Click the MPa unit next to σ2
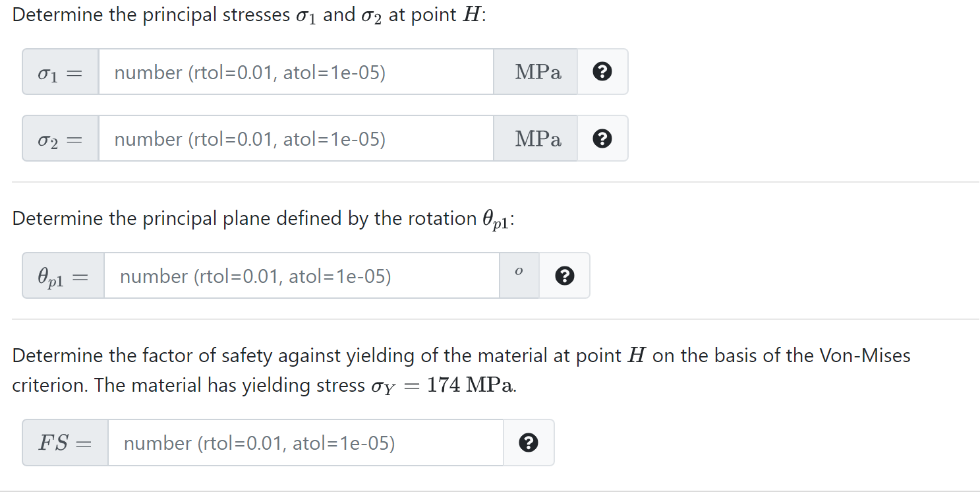The image size is (980, 492). pos(538,139)
